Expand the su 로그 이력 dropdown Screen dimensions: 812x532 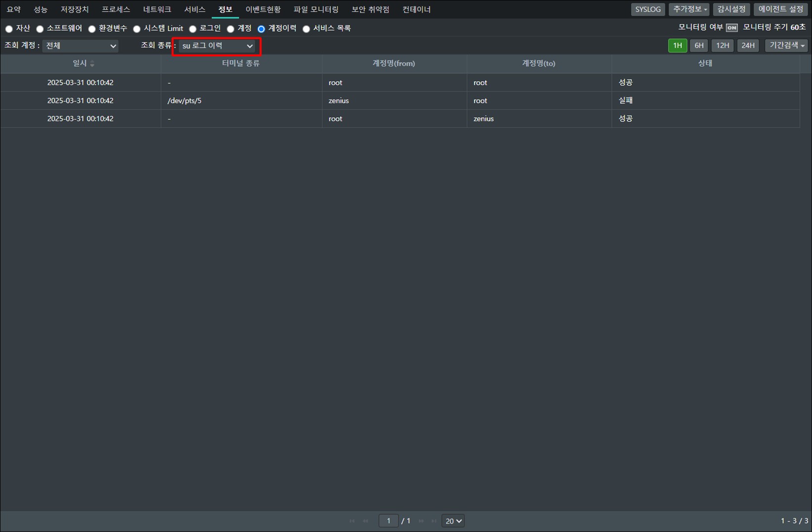click(217, 46)
